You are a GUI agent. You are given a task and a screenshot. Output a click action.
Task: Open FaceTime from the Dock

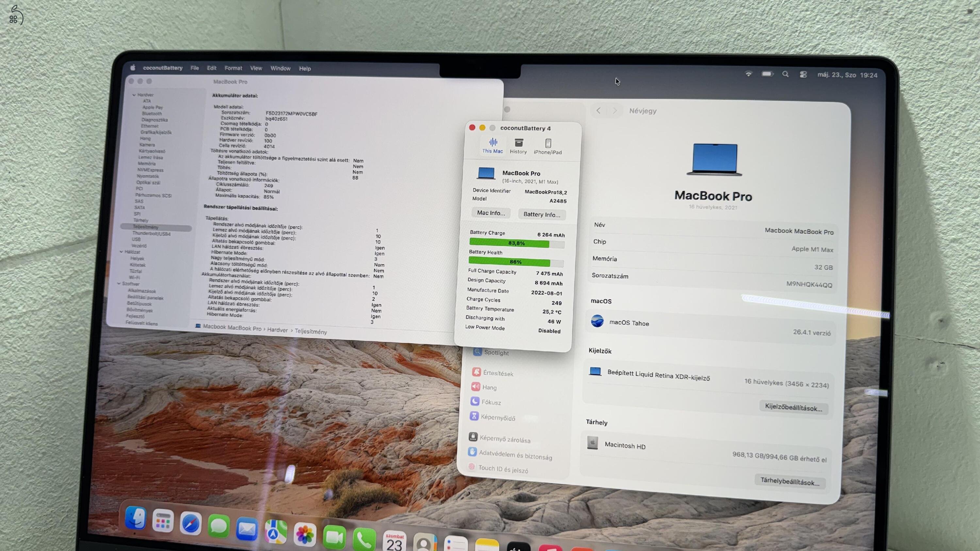tap(335, 538)
